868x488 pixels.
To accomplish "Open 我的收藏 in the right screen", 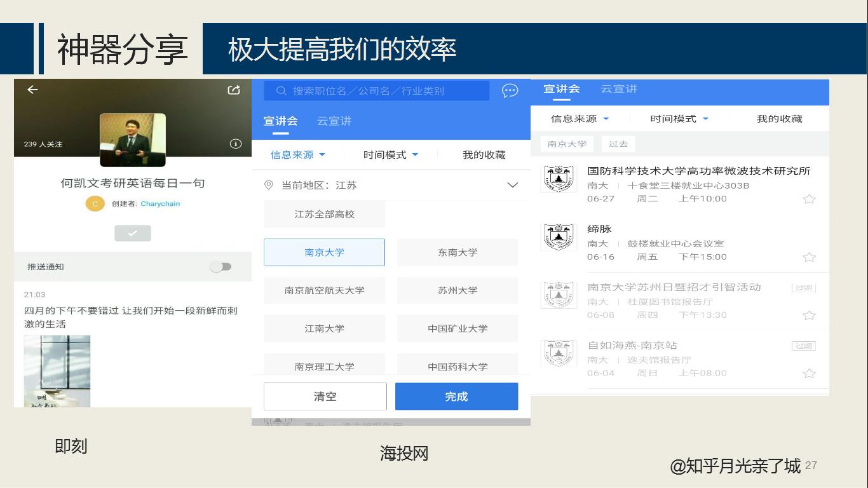I will point(779,119).
